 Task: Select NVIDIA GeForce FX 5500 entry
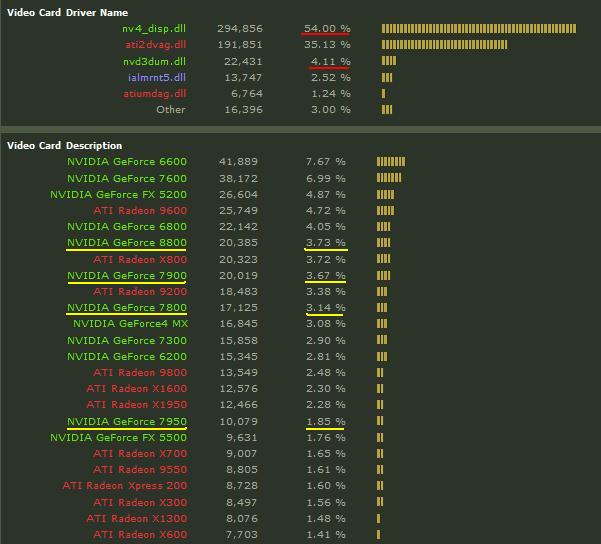[118, 438]
